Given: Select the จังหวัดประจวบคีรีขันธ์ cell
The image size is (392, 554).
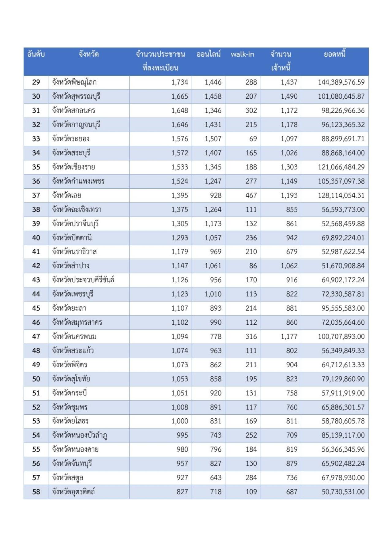Looking at the screenshot, I should [83, 280].
